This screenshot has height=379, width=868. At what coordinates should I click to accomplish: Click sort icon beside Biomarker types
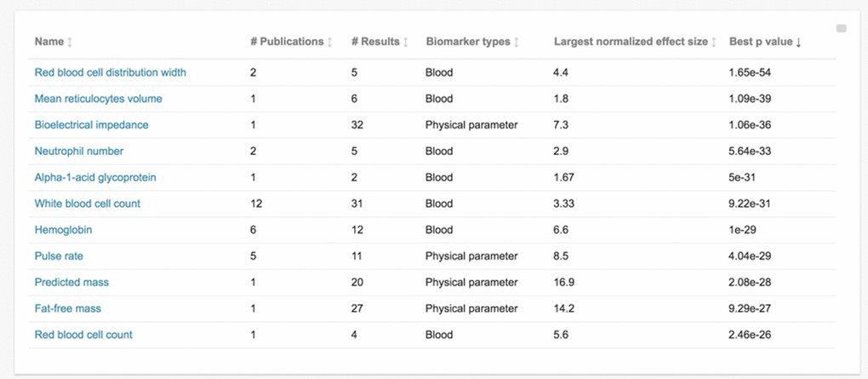[517, 43]
